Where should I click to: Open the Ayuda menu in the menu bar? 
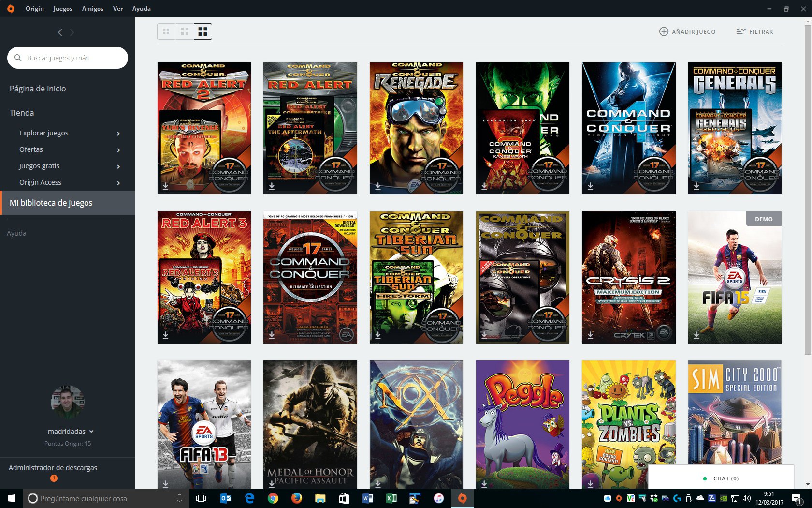(x=142, y=9)
